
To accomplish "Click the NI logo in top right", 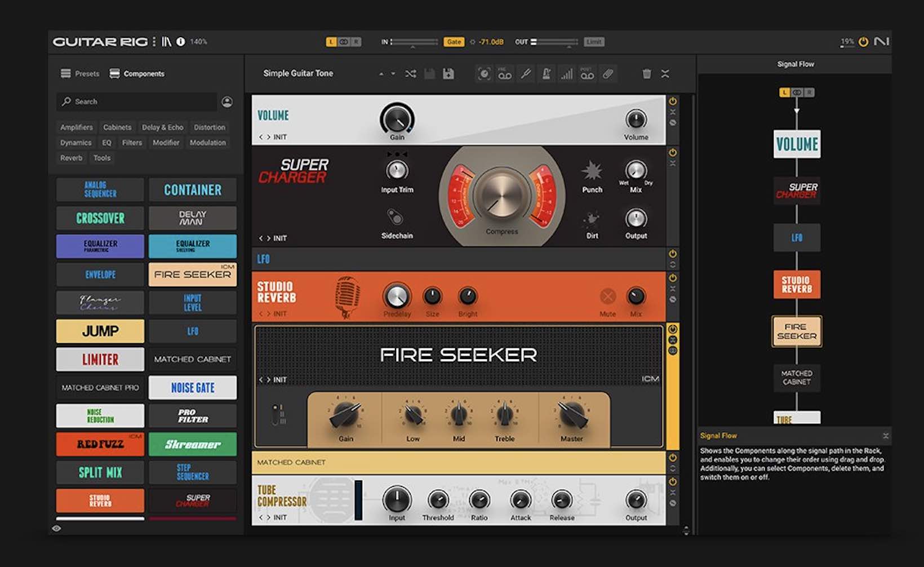I will pyautogui.click(x=882, y=42).
